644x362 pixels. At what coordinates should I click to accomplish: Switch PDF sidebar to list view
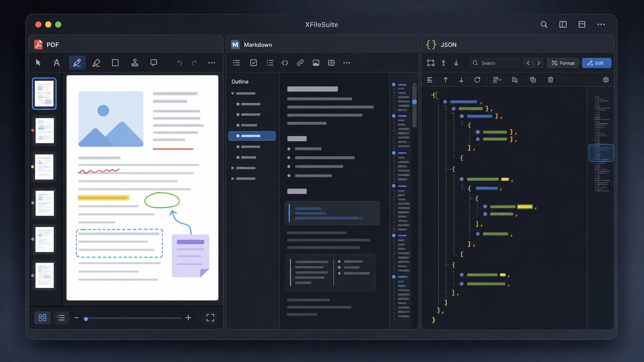(61, 318)
